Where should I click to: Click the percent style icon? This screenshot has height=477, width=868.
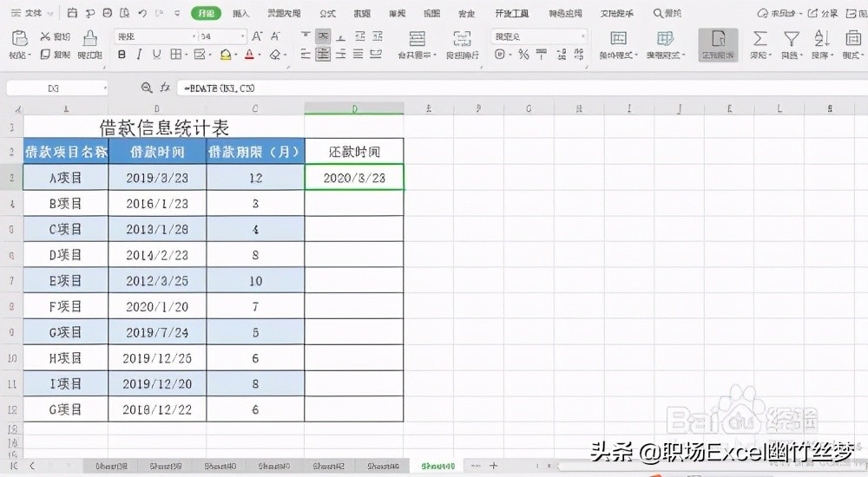click(x=523, y=55)
